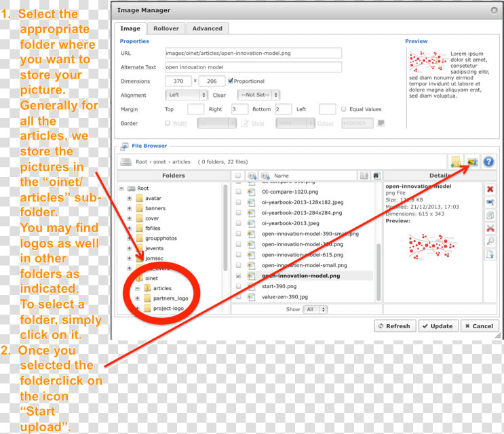Click oinet in the breadcrumb path

click(160, 162)
